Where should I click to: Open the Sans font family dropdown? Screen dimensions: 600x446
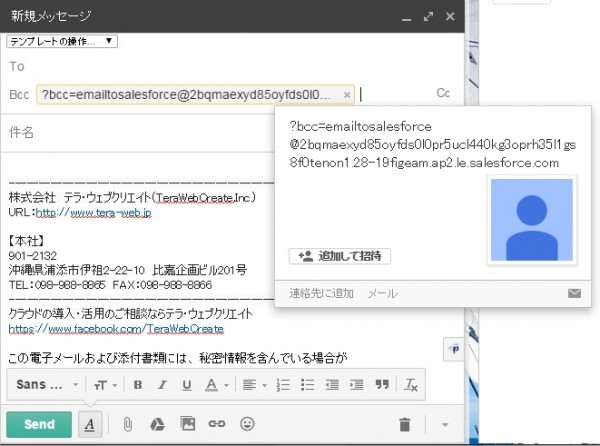[47, 384]
